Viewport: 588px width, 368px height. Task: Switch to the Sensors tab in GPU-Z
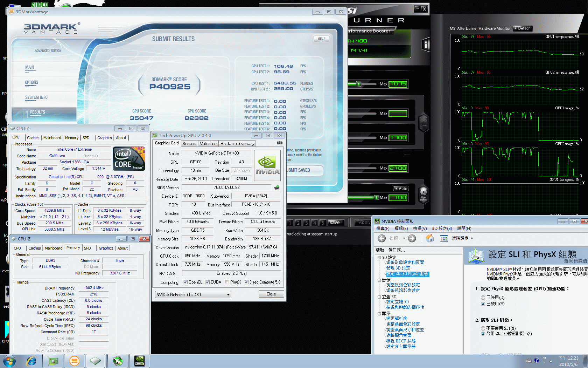pyautogui.click(x=189, y=144)
